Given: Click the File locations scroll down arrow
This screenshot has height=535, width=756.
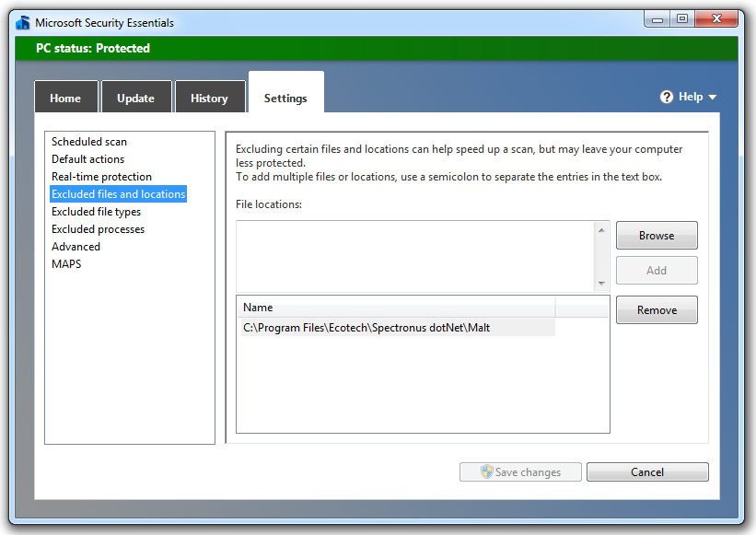Looking at the screenshot, I should [x=601, y=283].
